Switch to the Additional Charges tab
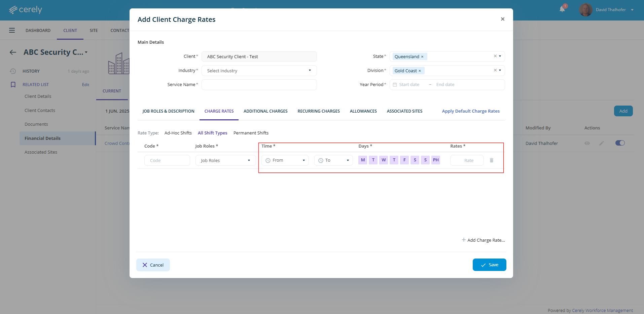Screen dimensions: 644x314 pyautogui.click(x=265, y=111)
